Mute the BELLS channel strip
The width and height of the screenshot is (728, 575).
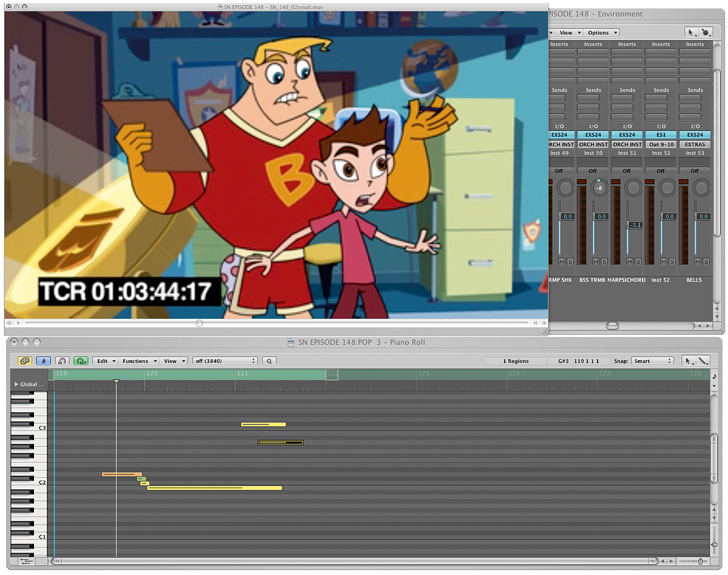697,261
